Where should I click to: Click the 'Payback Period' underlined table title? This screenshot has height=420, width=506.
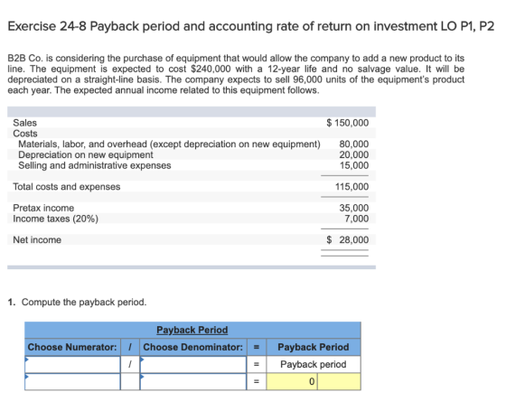click(192, 330)
